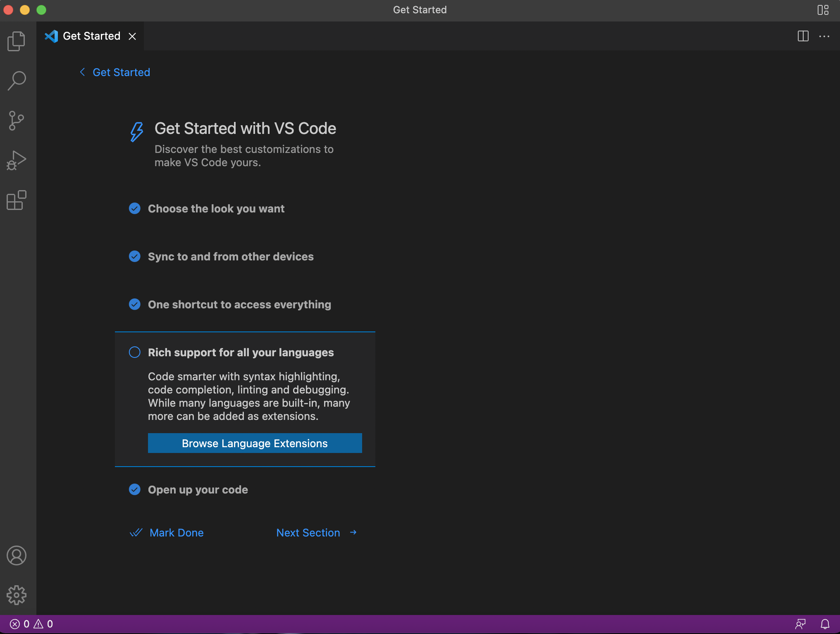Open editor More Actions ellipsis menu

pos(824,36)
